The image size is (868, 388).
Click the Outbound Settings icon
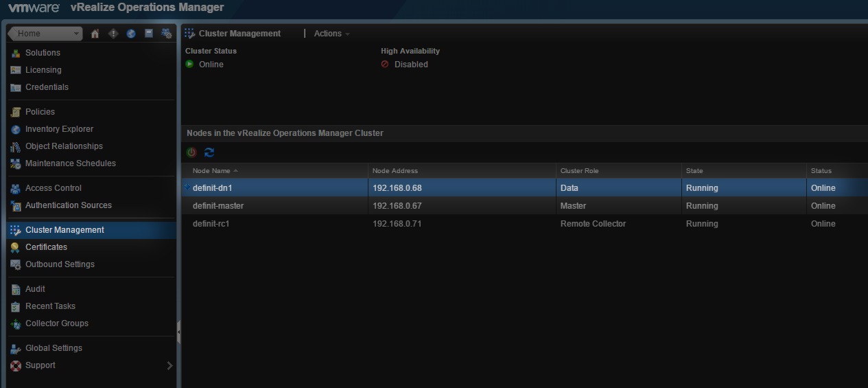16,264
